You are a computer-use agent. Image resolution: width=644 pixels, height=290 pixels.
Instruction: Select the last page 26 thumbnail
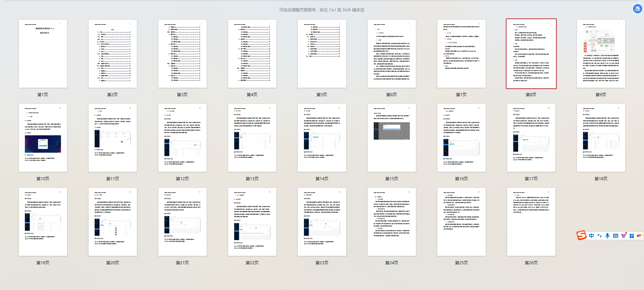point(531,222)
